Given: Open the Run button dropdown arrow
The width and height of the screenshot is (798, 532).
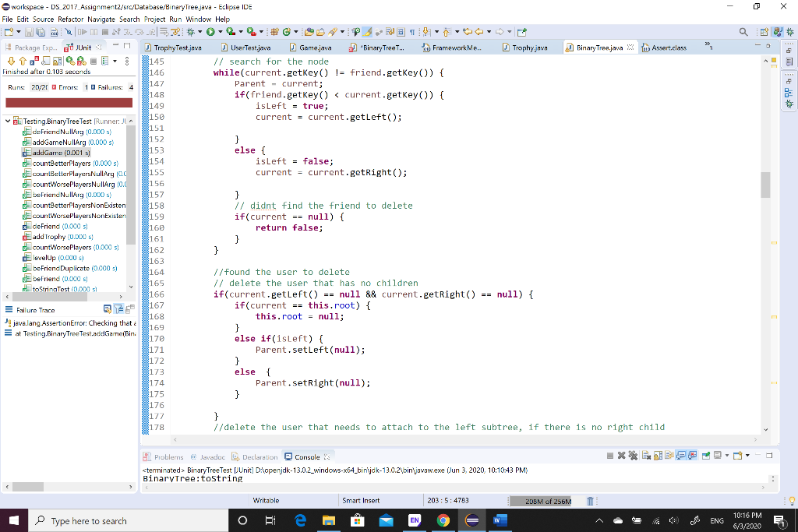Looking at the screenshot, I should point(221,31).
